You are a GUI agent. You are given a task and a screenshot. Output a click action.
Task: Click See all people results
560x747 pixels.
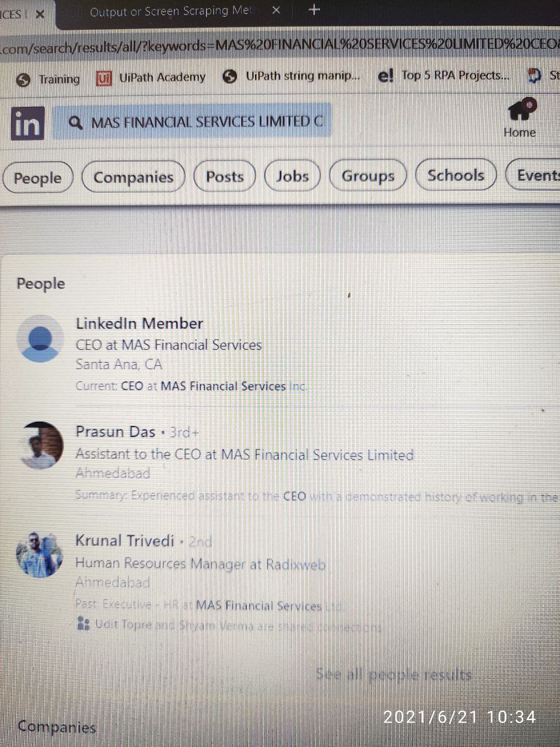[x=394, y=675]
